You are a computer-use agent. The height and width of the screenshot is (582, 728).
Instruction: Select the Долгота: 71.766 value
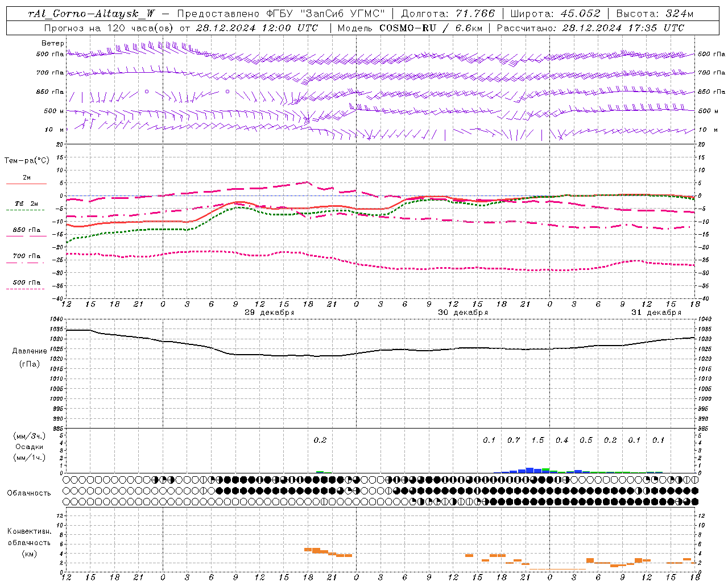(x=448, y=14)
